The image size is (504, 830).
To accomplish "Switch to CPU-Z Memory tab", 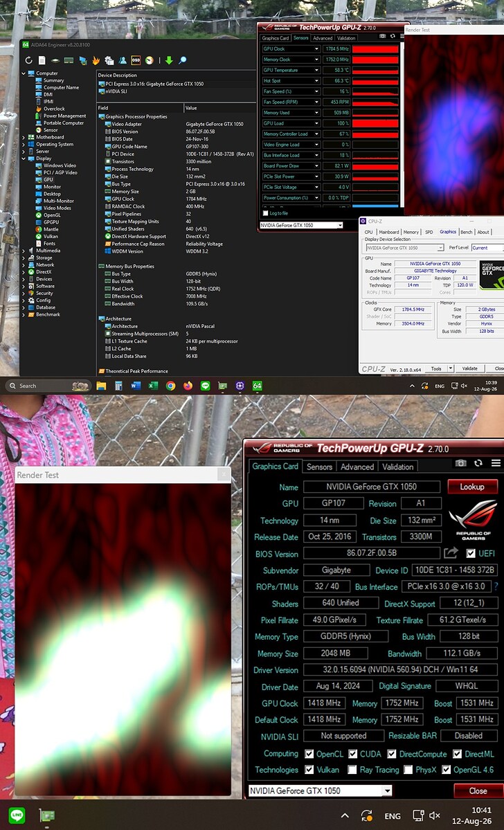I will pos(411,232).
